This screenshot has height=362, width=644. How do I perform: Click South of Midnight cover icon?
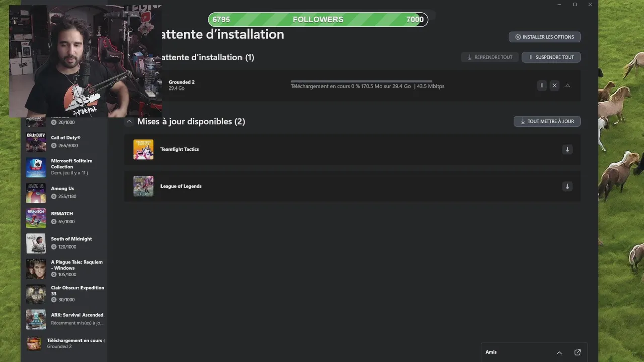[36, 243]
